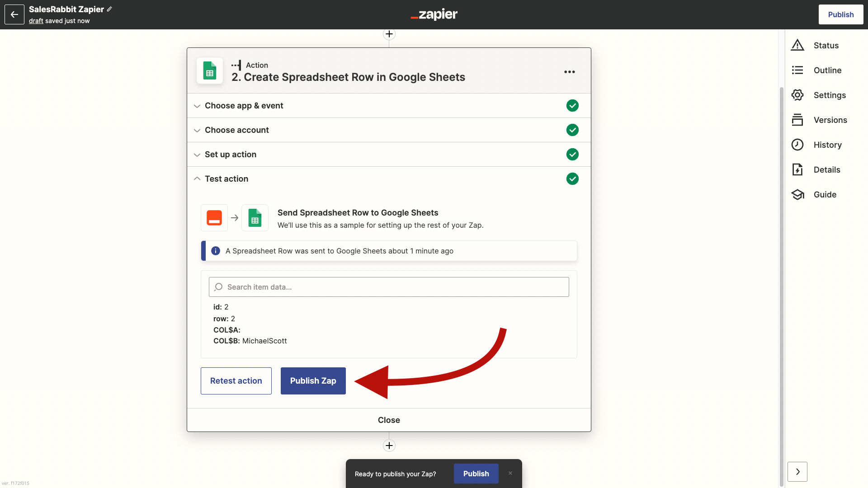Open the step three-dot options menu

(x=570, y=72)
